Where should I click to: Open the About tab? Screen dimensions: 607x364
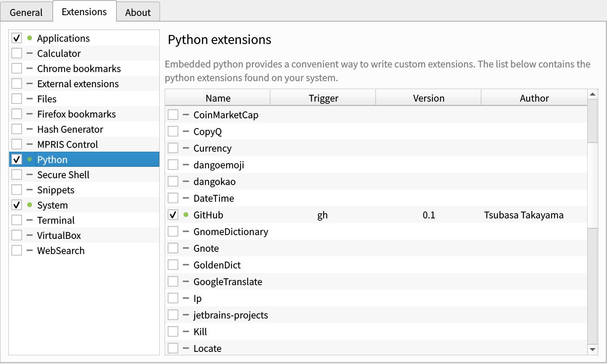[x=138, y=13]
